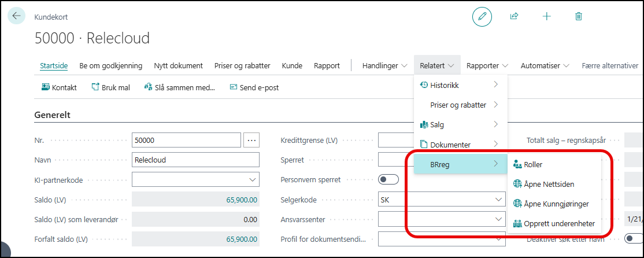The height and width of the screenshot is (258, 644).
Task: Toggle the Personvern sperret switch
Action: [388, 179]
